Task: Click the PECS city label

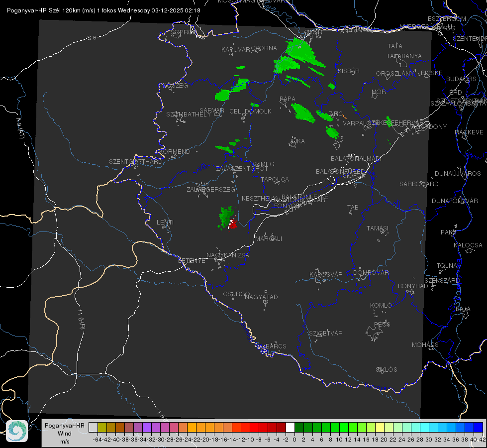Action: click(x=382, y=324)
